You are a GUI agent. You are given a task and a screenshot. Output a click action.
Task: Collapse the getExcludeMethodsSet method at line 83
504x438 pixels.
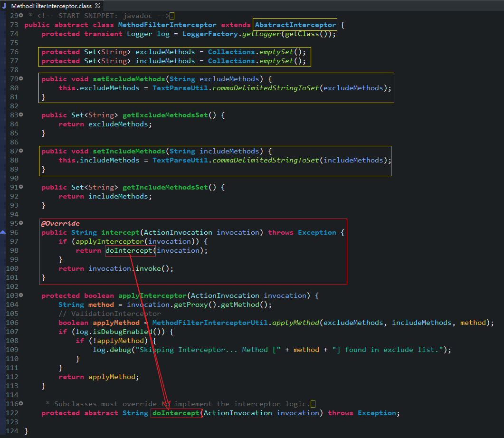pos(21,114)
